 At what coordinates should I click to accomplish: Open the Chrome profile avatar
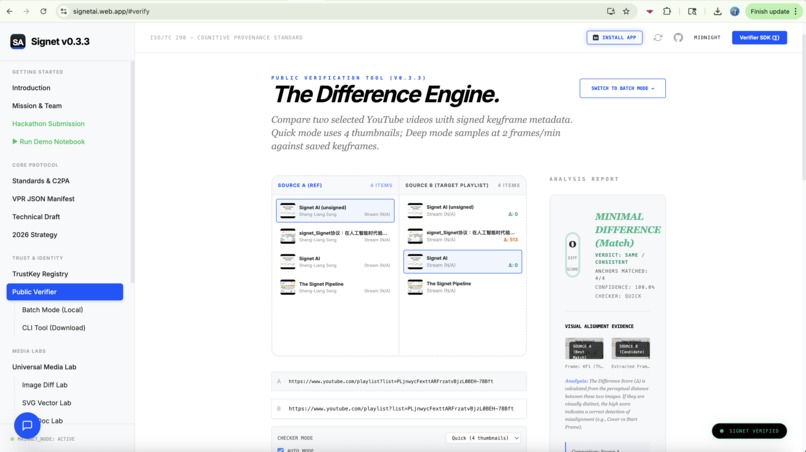click(x=735, y=11)
